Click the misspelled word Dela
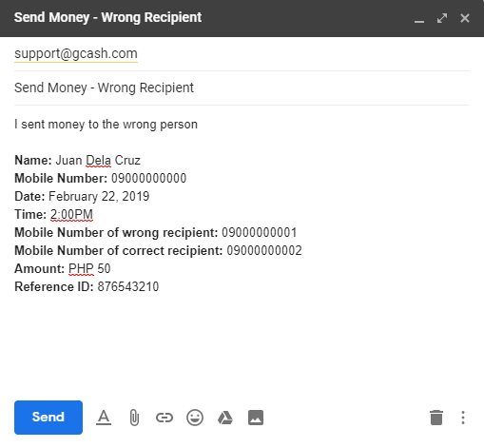Screen dimensions: 484x448 pos(98,160)
